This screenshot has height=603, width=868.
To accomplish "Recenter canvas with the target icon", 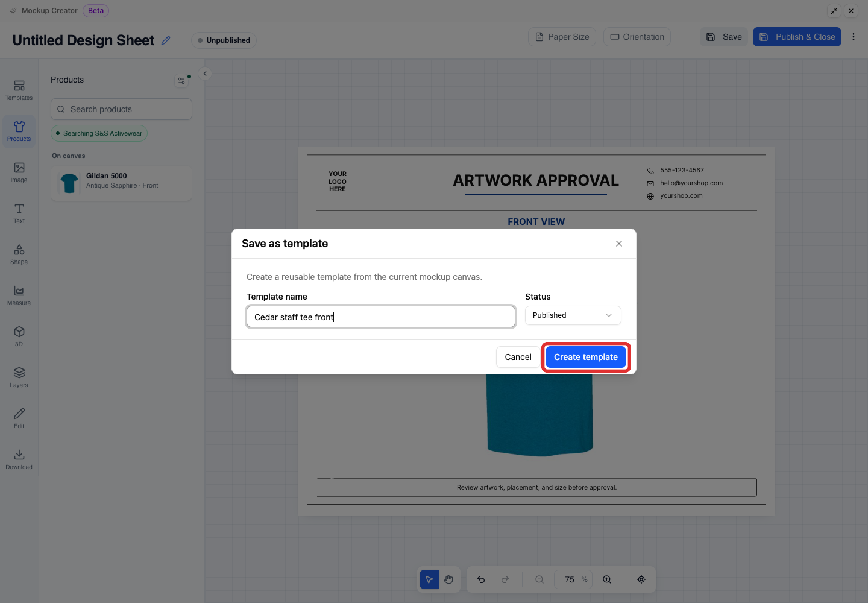I will pyautogui.click(x=641, y=579).
